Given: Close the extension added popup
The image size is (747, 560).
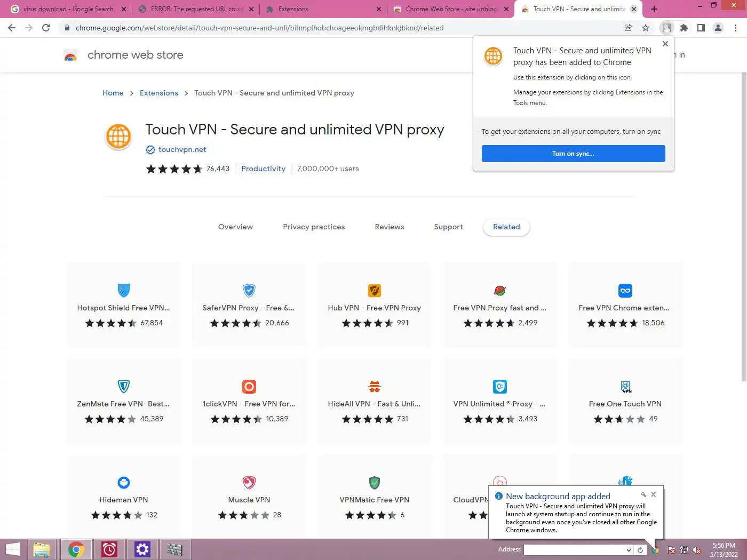Looking at the screenshot, I should [x=665, y=44].
